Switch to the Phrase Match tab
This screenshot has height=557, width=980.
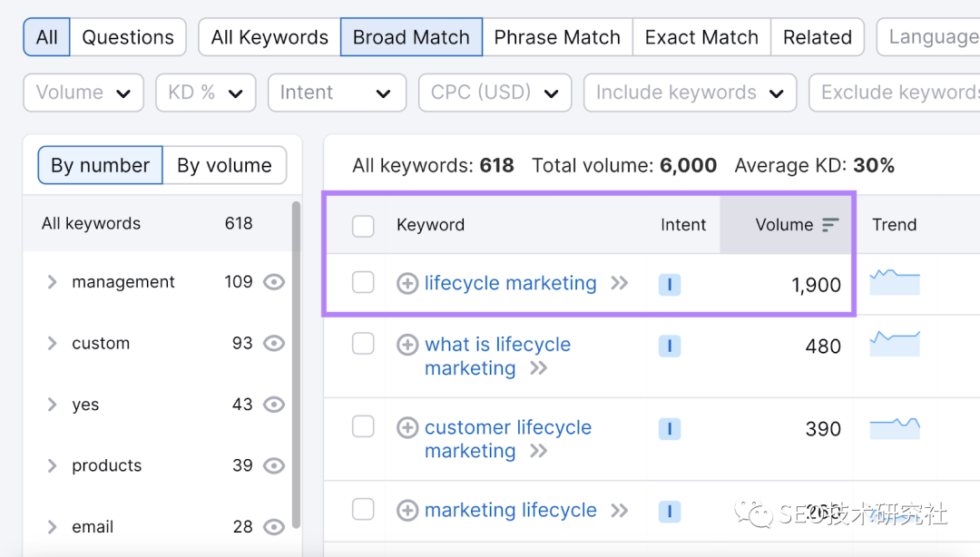(x=557, y=37)
